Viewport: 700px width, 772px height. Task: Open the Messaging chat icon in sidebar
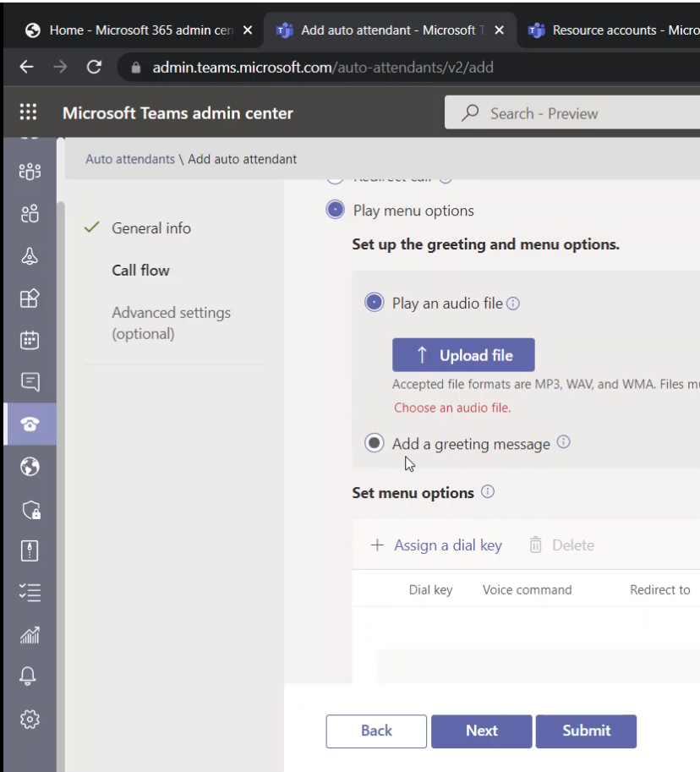pos(30,382)
